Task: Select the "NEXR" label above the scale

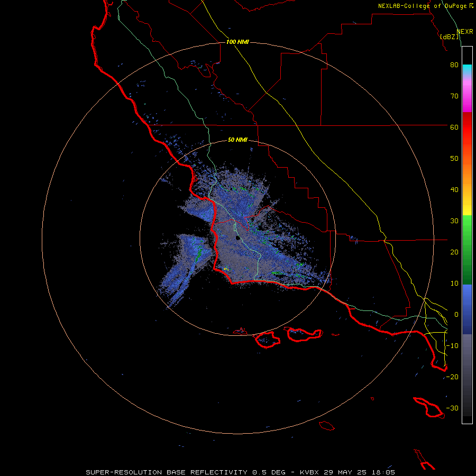Action: tap(464, 32)
